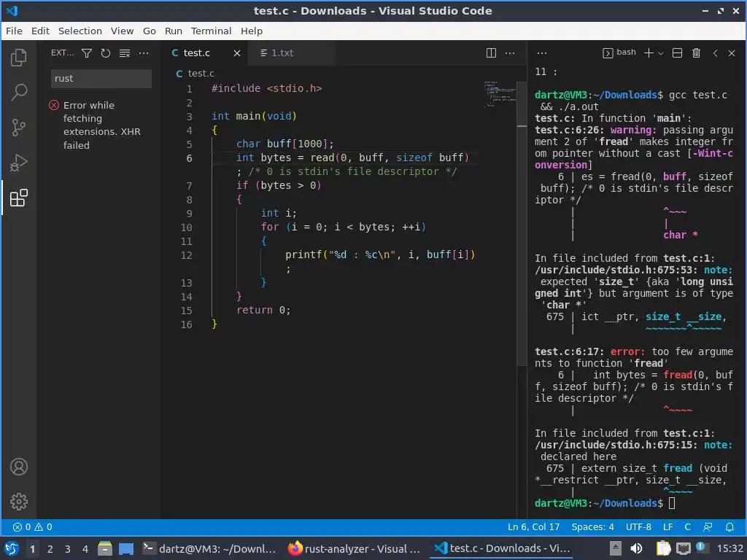Clear extensions search results
The width and height of the screenshot is (747, 560).
click(x=125, y=52)
